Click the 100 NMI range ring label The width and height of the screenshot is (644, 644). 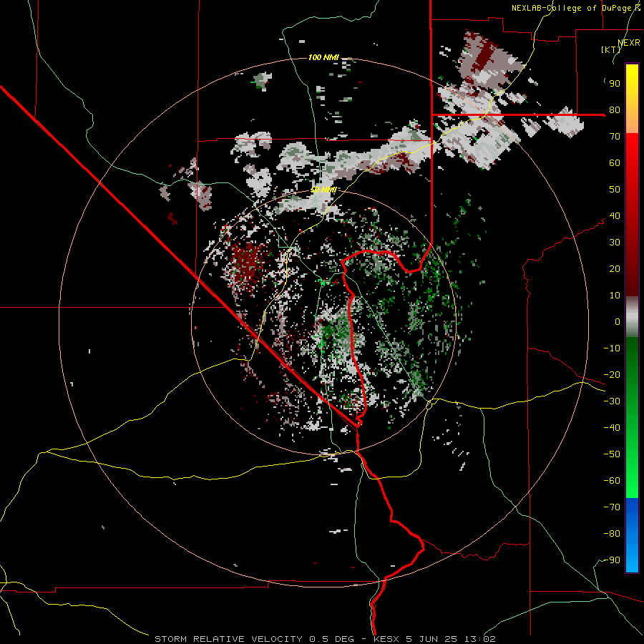[323, 57]
